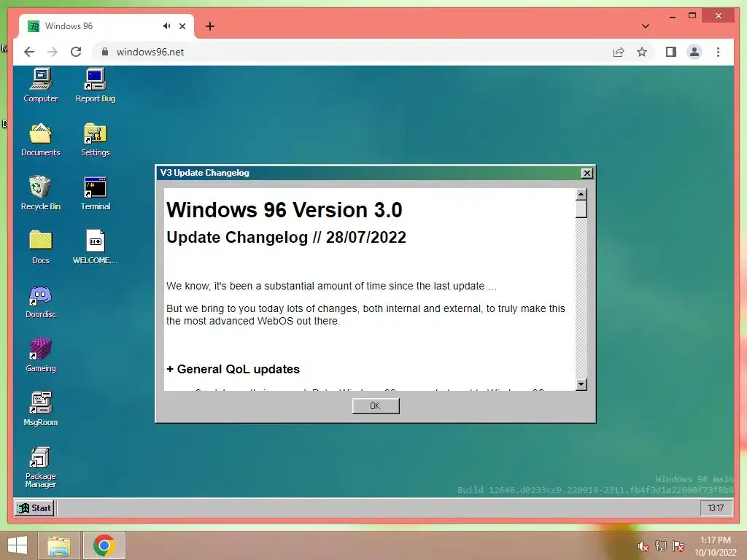The image size is (747, 560).
Task: Open the network tray icon
Action: pyautogui.click(x=660, y=545)
